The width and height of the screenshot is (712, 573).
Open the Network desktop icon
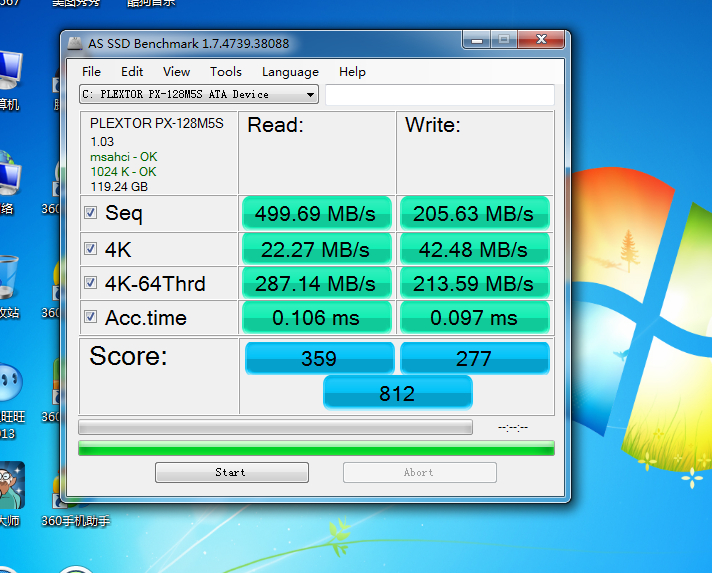pos(9,184)
